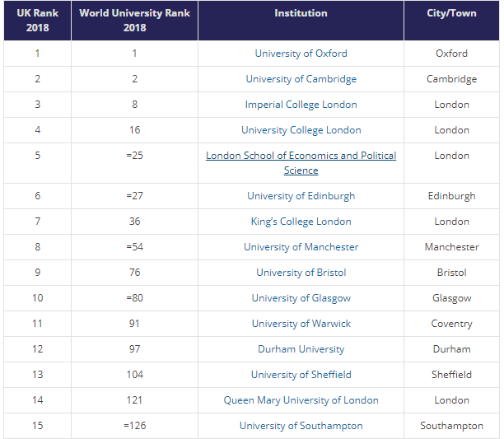This screenshot has width=504, height=439.
Task: Click the world rank '=25' cell
Action: pos(135,163)
